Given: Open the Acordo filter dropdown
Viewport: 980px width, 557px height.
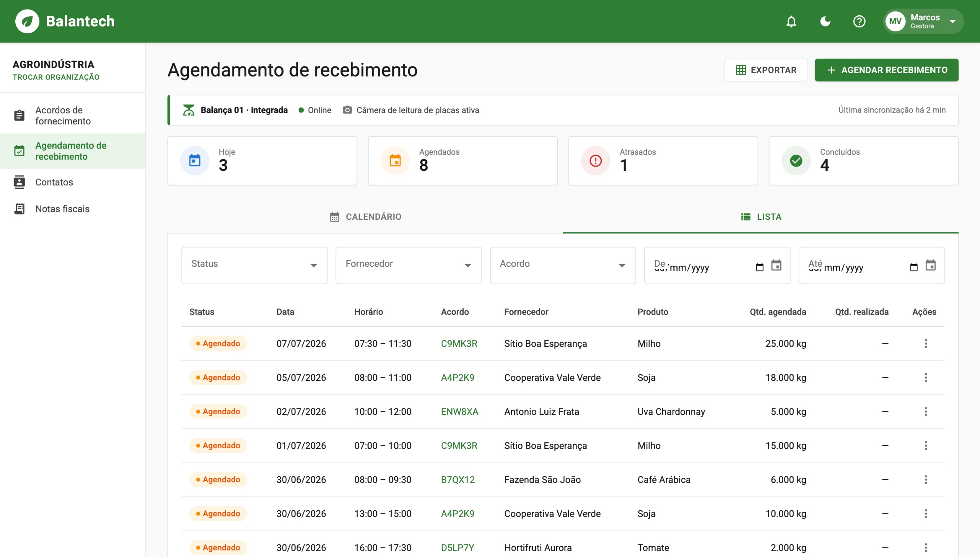Looking at the screenshot, I should coord(563,265).
